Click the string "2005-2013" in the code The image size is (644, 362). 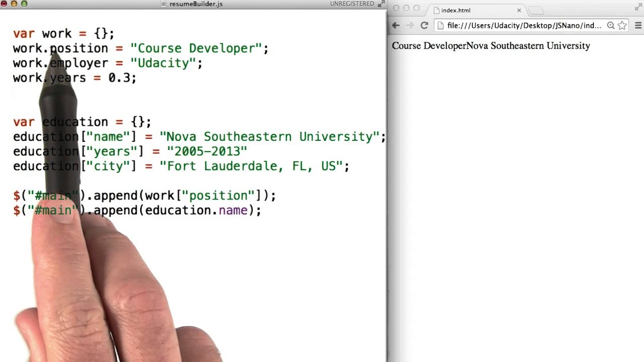pyautogui.click(x=207, y=151)
